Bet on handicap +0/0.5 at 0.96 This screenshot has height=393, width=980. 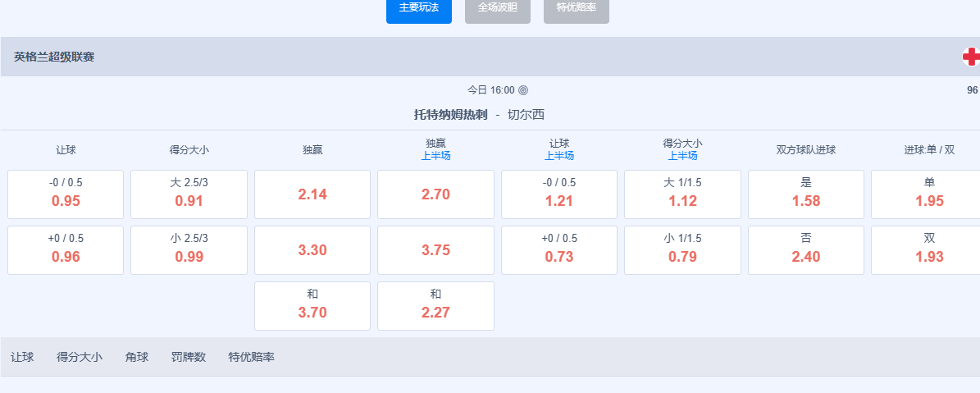[66, 250]
